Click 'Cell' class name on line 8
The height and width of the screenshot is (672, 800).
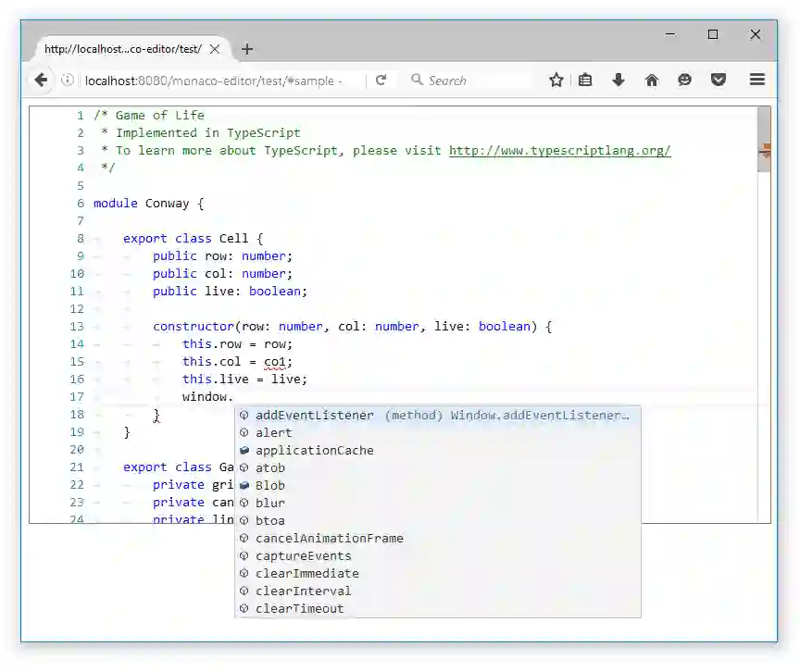[233, 239]
